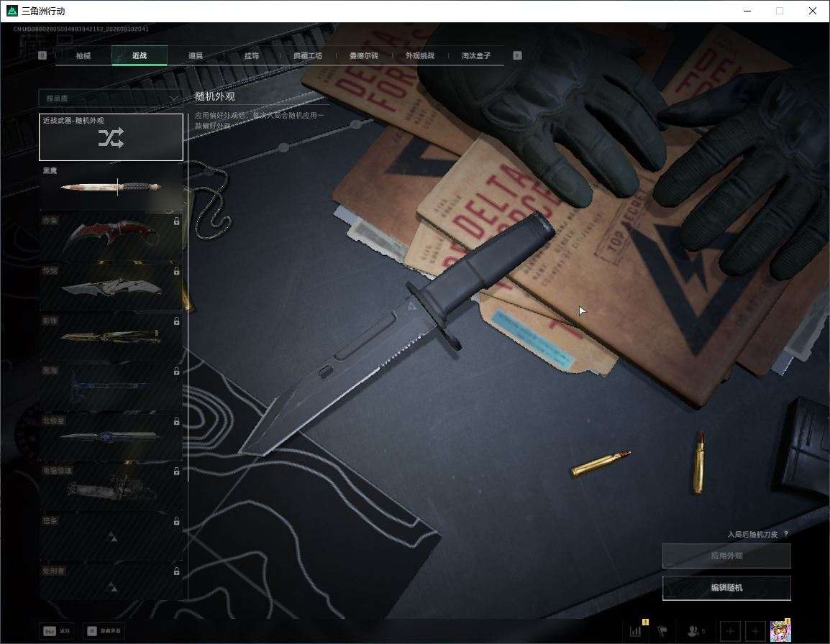Click the first add teammate plus slot
830x644 pixels.
[730, 631]
